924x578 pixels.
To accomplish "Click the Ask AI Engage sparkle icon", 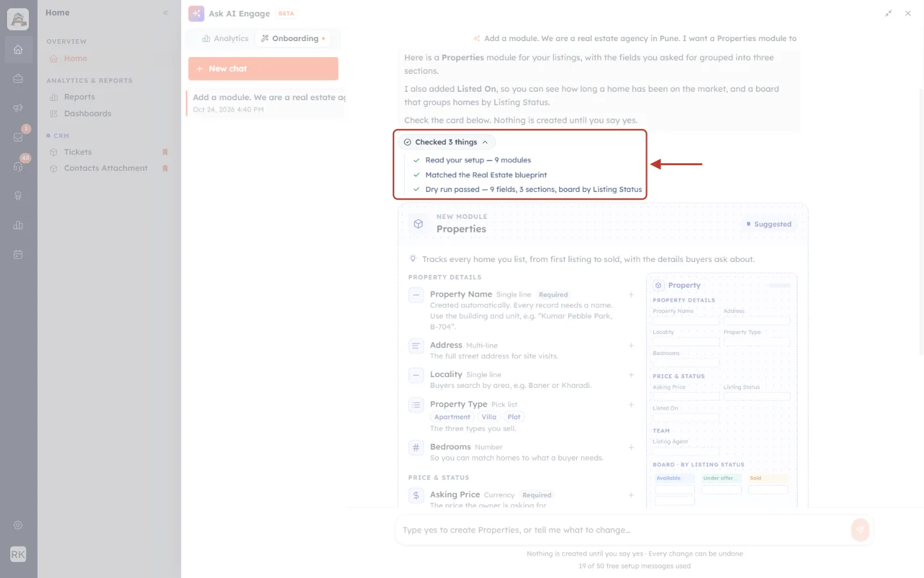I will [196, 13].
